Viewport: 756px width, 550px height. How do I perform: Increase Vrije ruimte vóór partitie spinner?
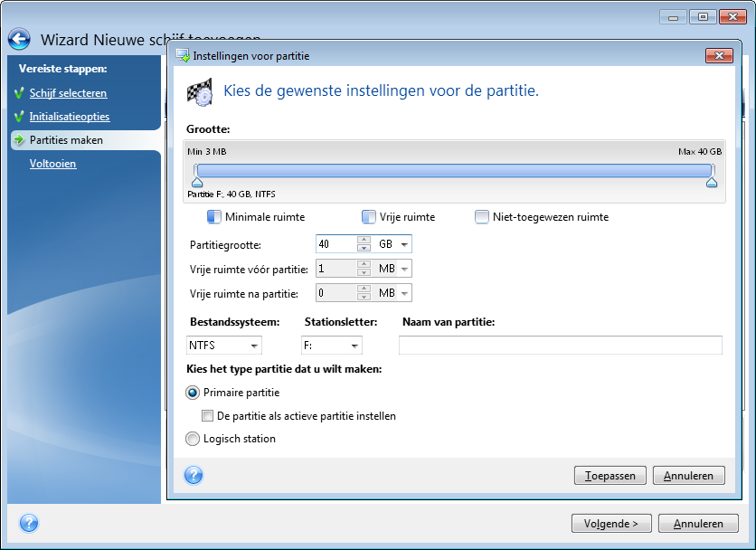(x=364, y=264)
